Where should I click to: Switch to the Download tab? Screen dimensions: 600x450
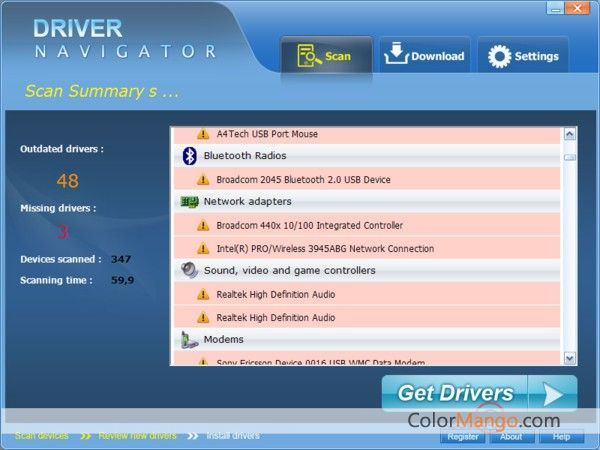tap(424, 56)
